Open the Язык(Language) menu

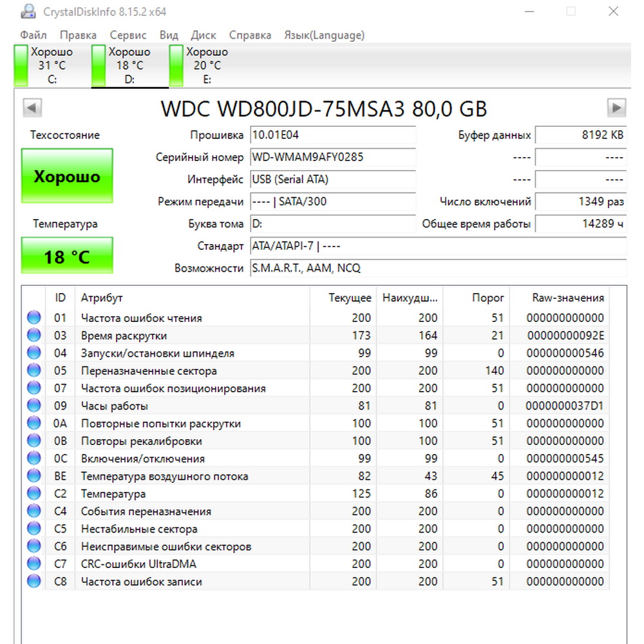click(x=325, y=35)
